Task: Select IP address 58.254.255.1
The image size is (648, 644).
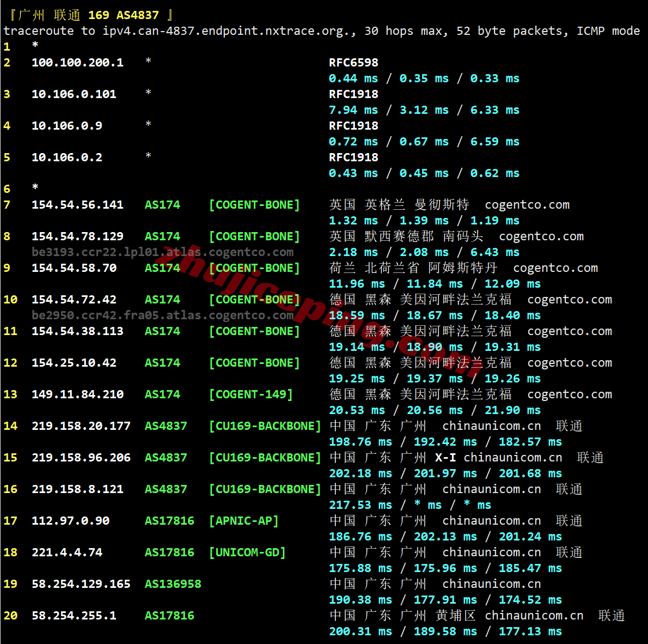Action: coord(74,616)
